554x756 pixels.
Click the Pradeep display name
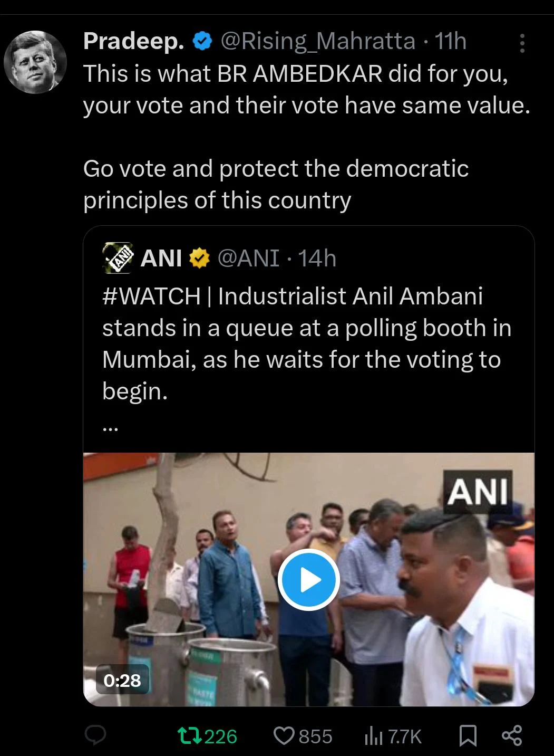coord(134,42)
